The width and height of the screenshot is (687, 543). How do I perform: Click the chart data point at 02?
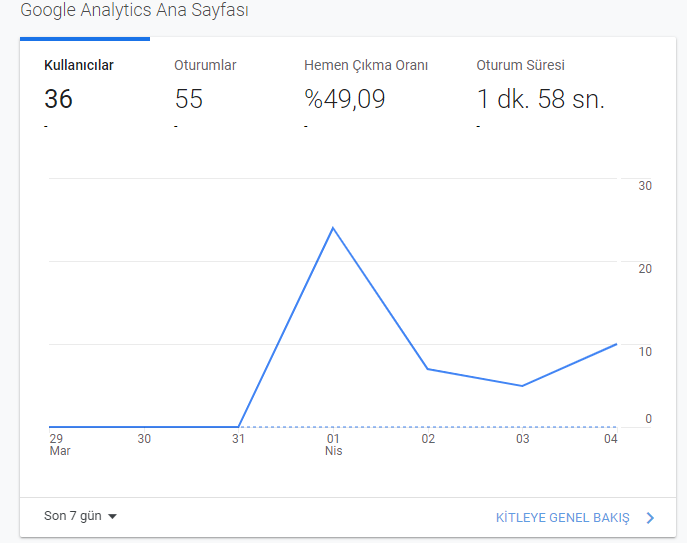(x=428, y=369)
